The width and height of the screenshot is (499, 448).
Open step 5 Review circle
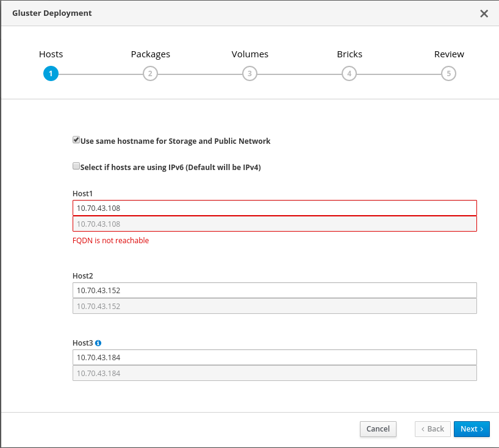pyautogui.click(x=448, y=74)
